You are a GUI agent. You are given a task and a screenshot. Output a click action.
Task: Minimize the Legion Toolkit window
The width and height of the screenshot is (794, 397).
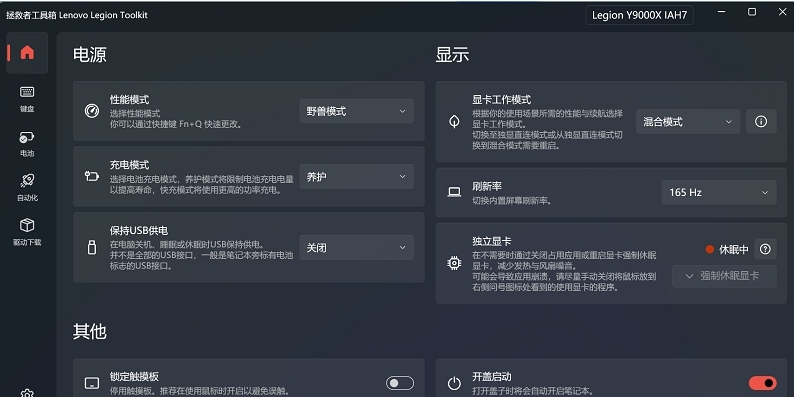coord(721,12)
